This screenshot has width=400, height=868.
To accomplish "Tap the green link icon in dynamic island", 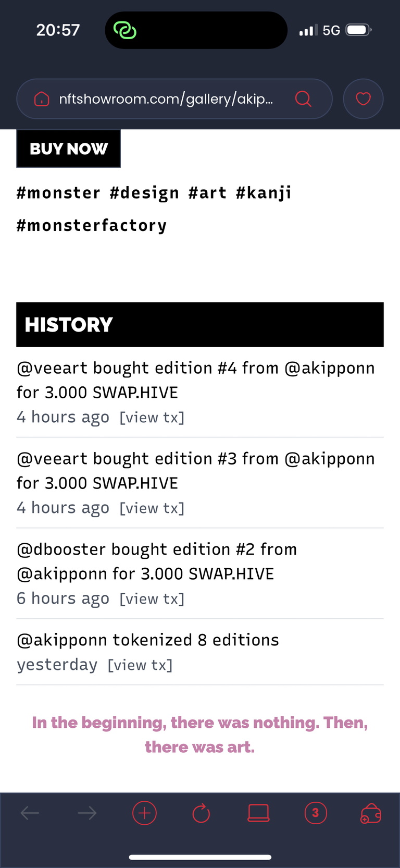I will [x=125, y=30].
